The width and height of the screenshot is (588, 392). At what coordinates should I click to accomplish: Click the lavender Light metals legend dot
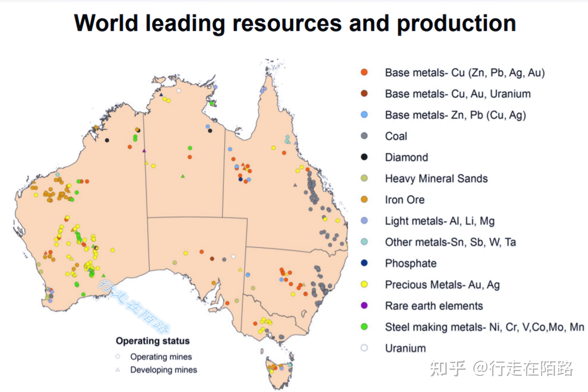click(364, 220)
